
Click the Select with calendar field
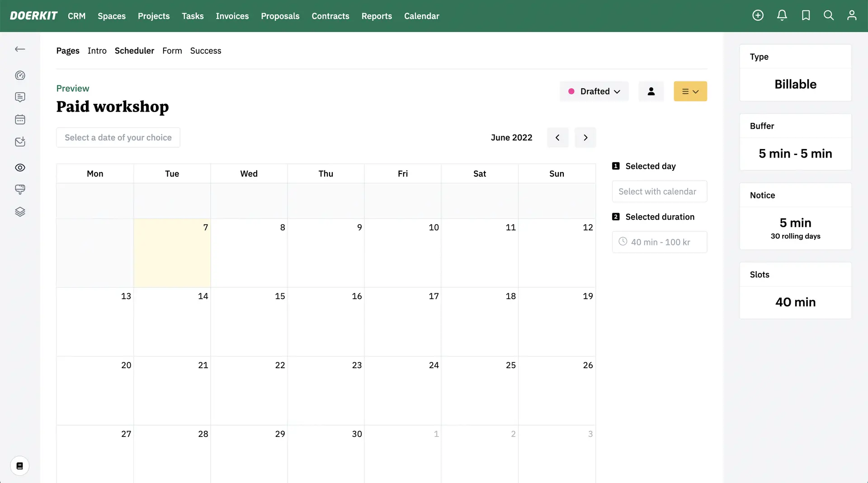pos(659,192)
